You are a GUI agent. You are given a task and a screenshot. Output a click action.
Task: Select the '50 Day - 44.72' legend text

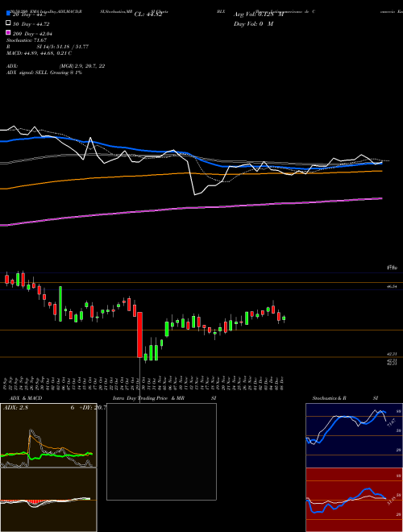(x=31, y=24)
